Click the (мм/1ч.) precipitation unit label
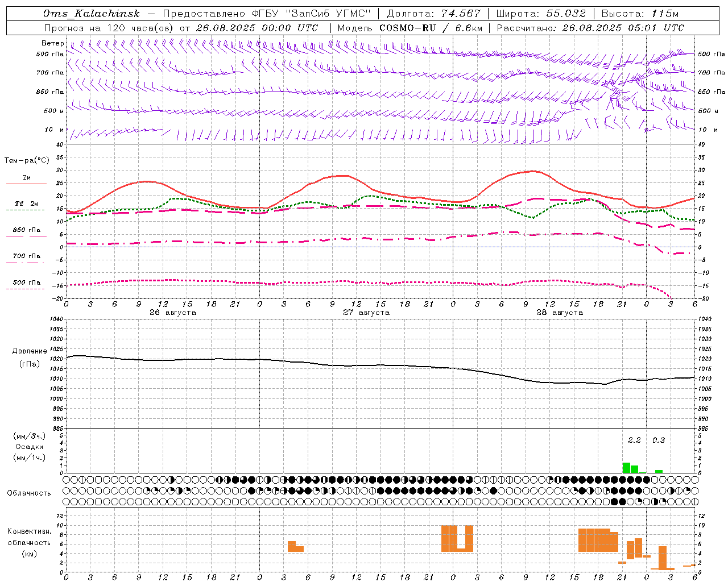 pos(30,458)
